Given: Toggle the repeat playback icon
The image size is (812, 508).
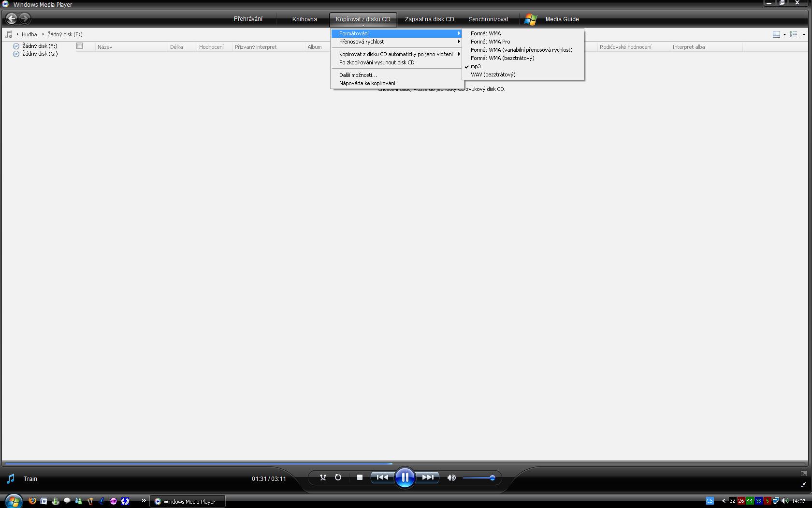Looking at the screenshot, I should (338, 478).
